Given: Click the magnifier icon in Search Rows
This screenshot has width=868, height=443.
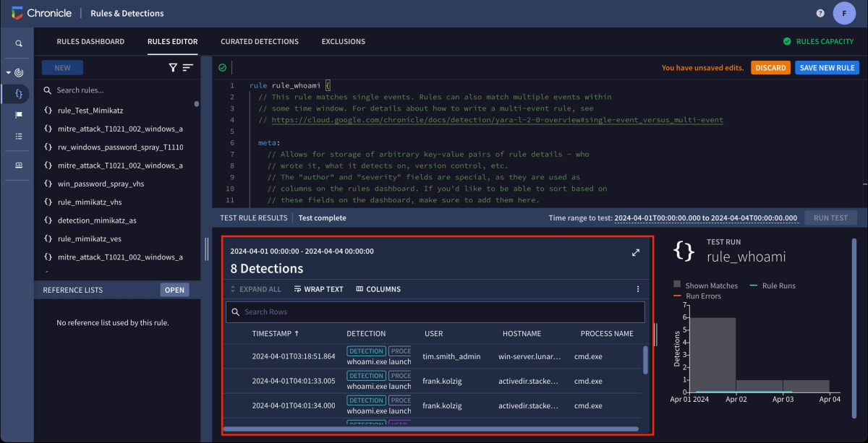Looking at the screenshot, I should pos(235,312).
